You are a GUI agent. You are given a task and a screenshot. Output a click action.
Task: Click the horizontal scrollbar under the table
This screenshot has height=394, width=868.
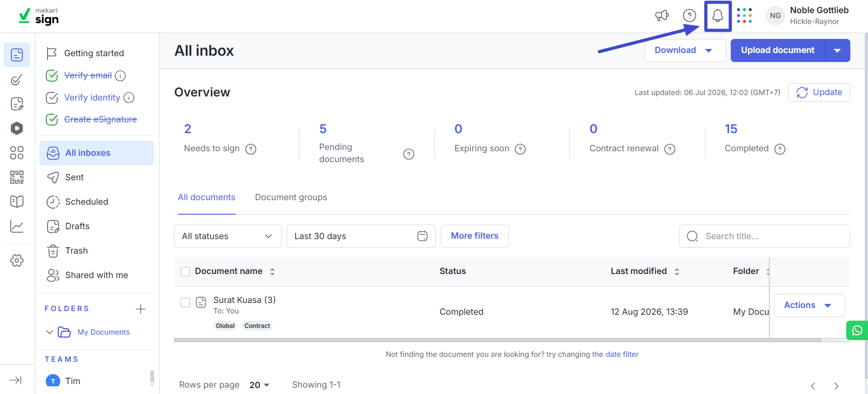pos(497,340)
